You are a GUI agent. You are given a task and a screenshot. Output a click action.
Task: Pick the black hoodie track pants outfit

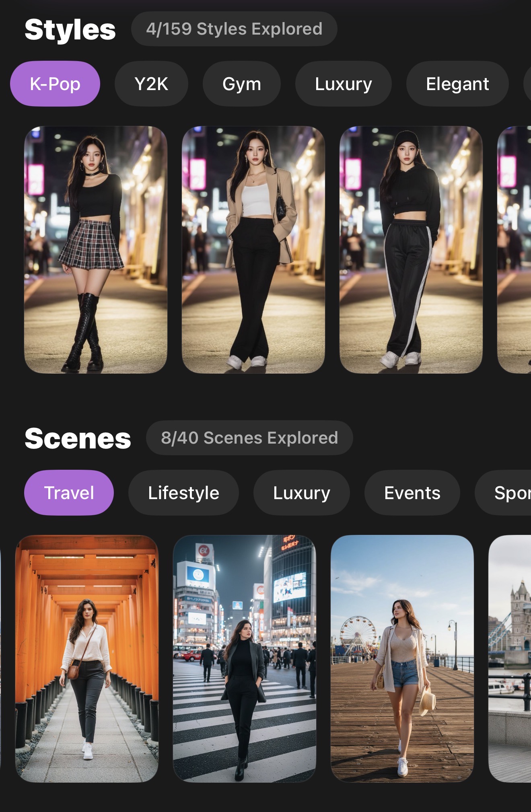pyautogui.click(x=411, y=250)
